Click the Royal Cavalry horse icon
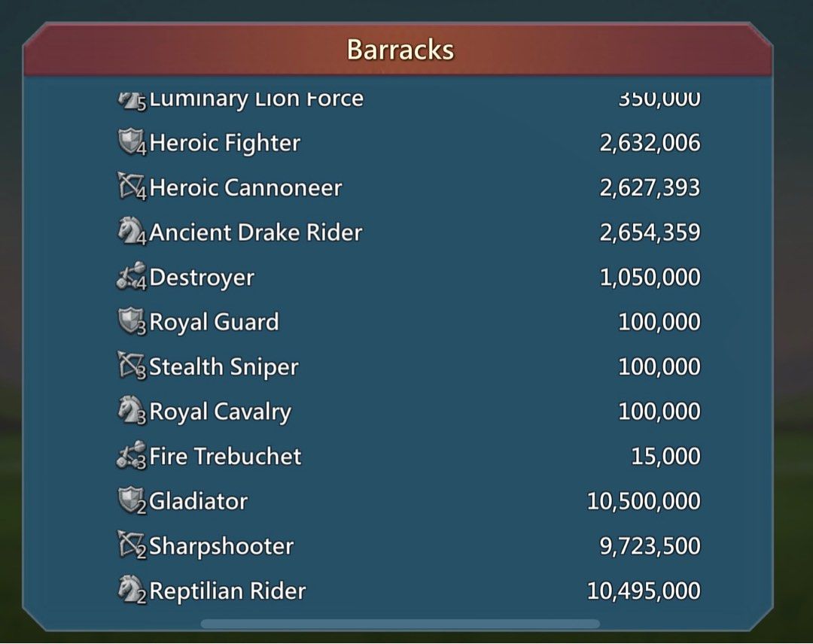This screenshot has width=813, height=644. (x=132, y=411)
